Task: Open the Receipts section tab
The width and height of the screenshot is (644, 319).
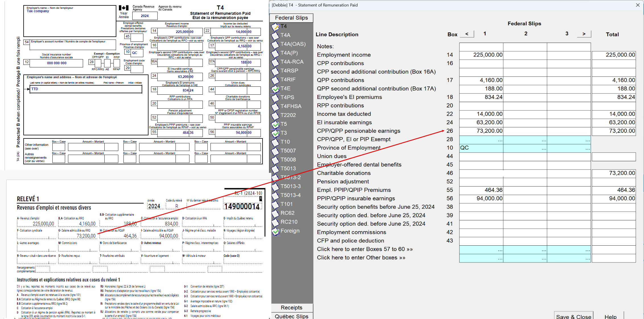Action: (292, 308)
